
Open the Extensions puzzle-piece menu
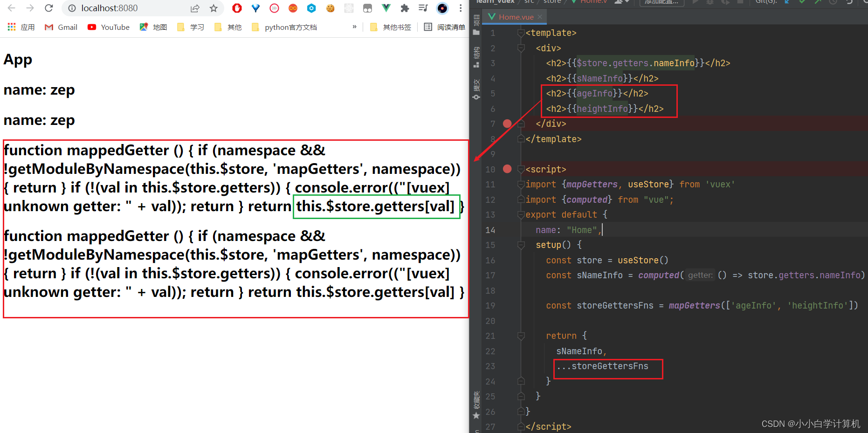(x=405, y=8)
